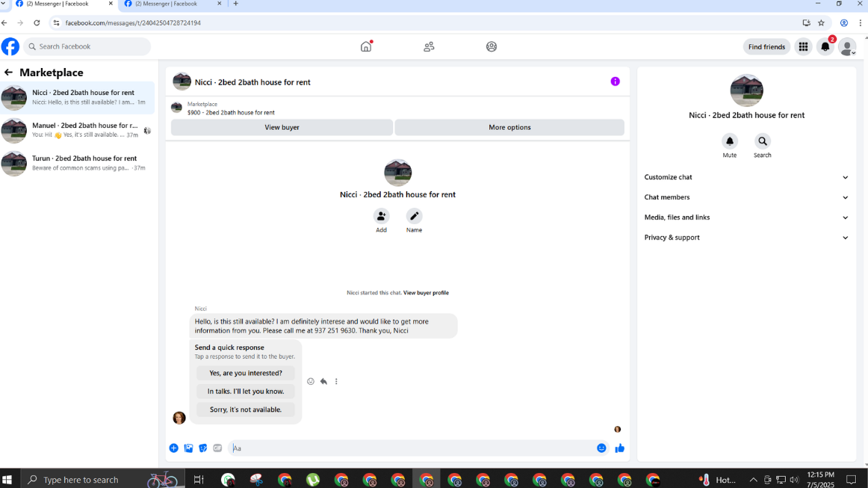Viewport: 868px width, 488px height.
Task: Open View buyer profile link
Action: coord(426,293)
